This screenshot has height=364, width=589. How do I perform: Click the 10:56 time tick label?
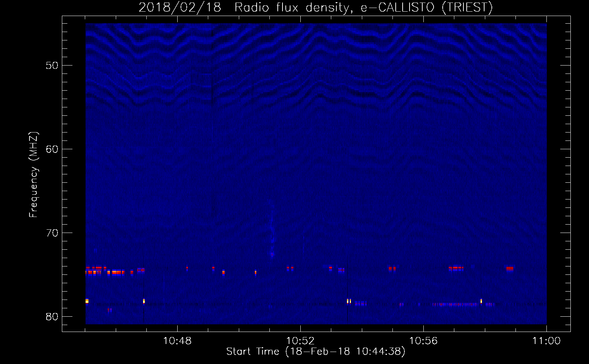(423, 341)
